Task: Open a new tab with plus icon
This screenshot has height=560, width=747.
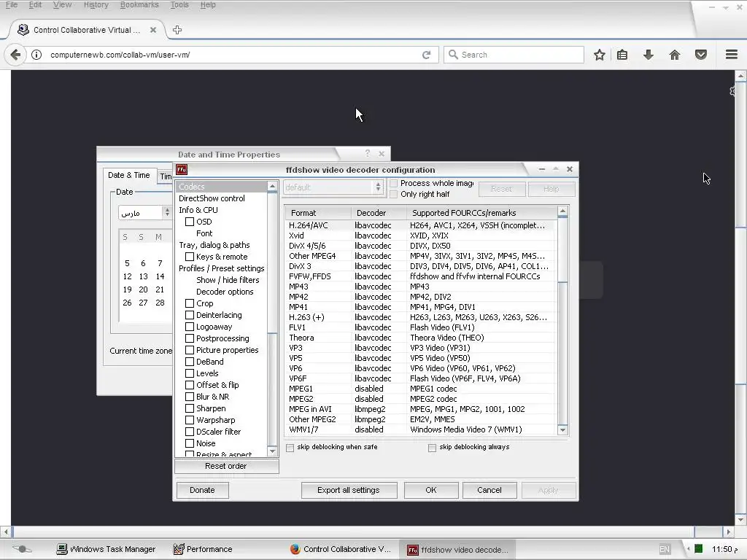Action: [177, 30]
